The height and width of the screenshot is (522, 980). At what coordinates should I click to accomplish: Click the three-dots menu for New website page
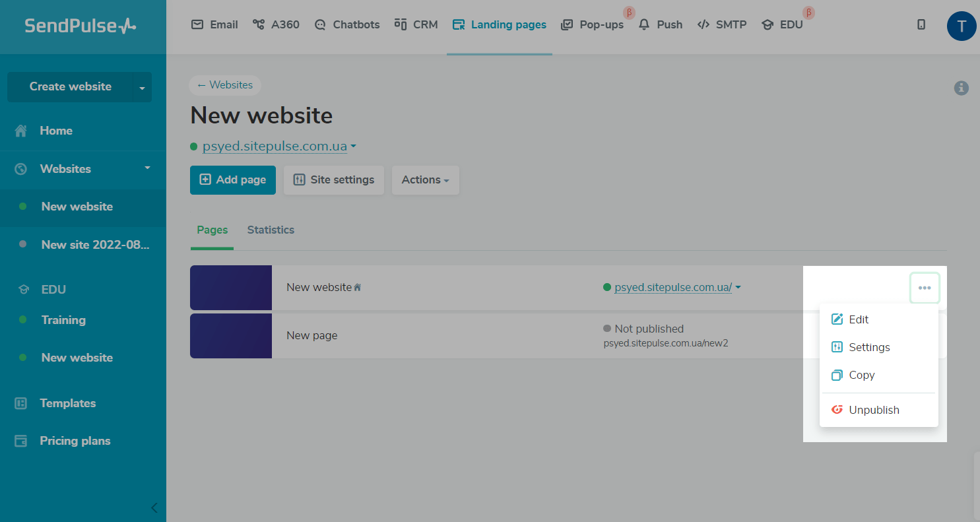925,288
